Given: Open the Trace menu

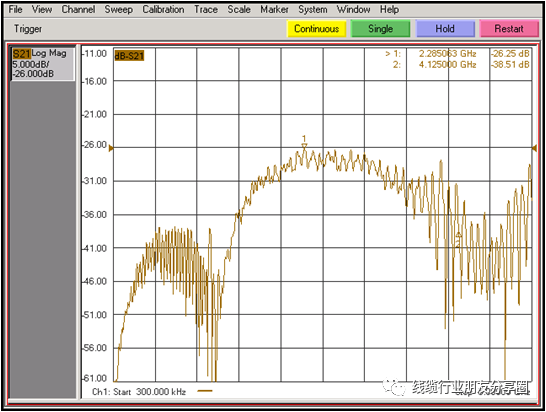Looking at the screenshot, I should click(x=206, y=9).
